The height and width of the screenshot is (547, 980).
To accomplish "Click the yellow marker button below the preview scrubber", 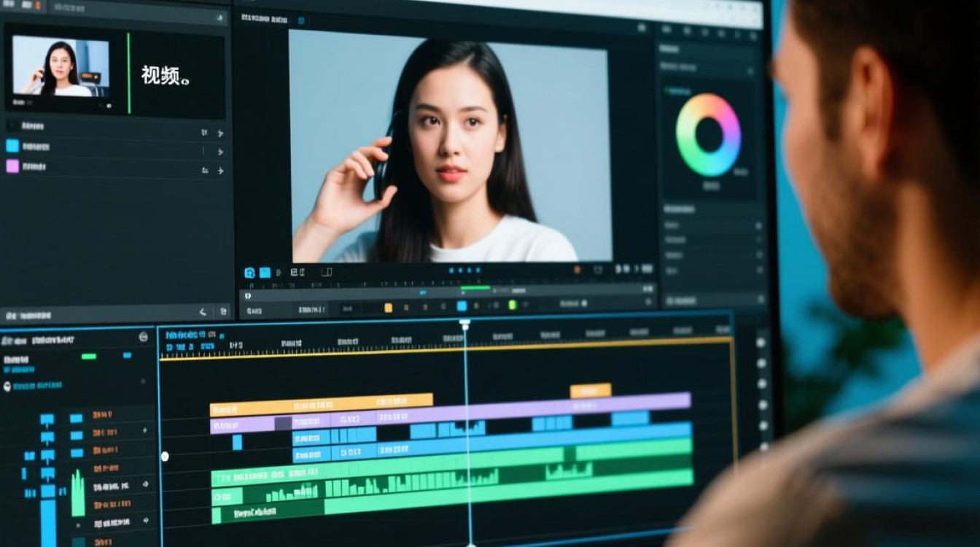I will point(389,308).
